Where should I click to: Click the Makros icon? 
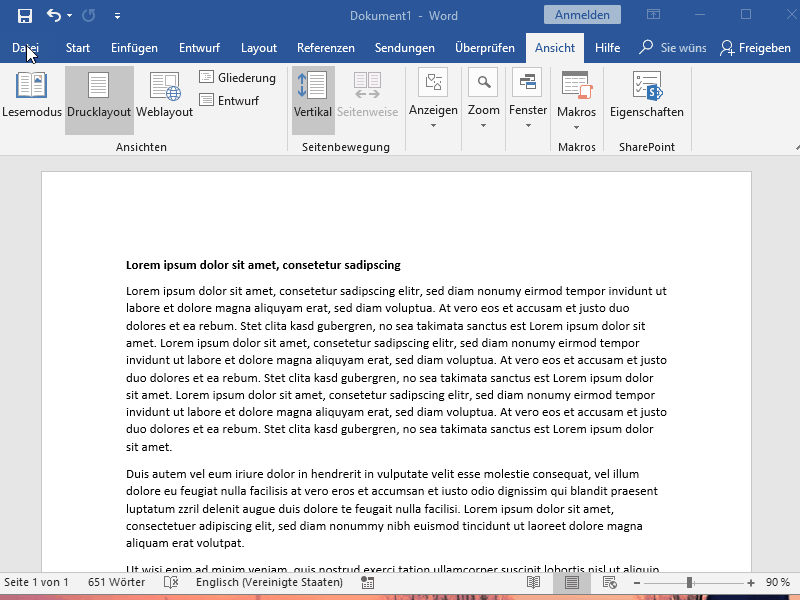click(x=577, y=85)
